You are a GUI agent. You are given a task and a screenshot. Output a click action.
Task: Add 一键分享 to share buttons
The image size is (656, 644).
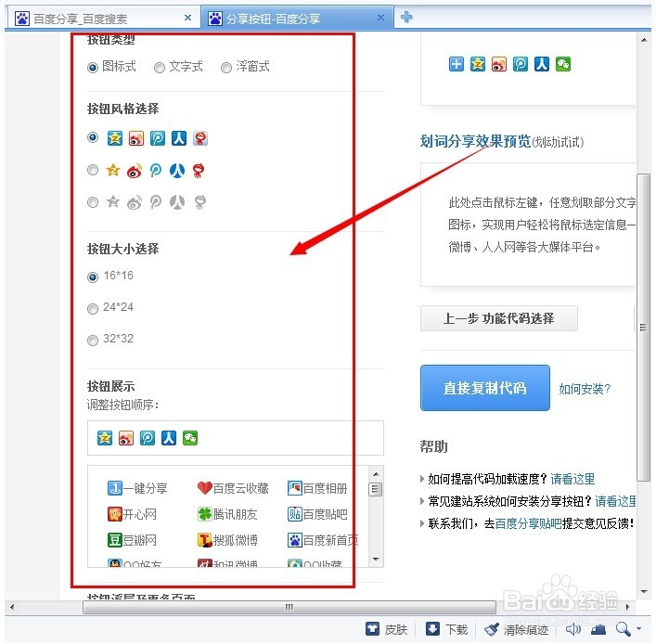(x=137, y=488)
